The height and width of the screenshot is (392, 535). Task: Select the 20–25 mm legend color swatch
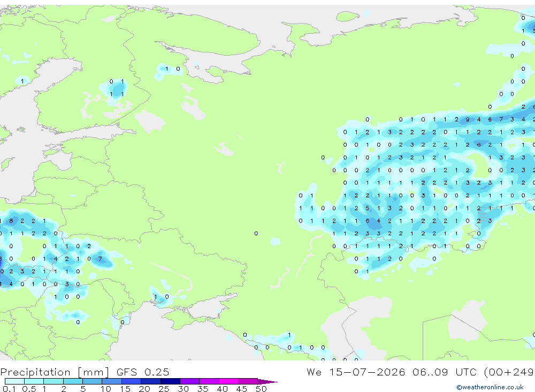coord(151,381)
